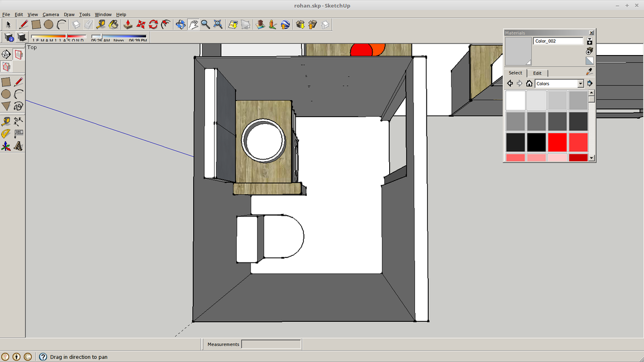This screenshot has width=644, height=362.
Task: Toggle the secondary selection pane in Materials
Action: coord(590,42)
